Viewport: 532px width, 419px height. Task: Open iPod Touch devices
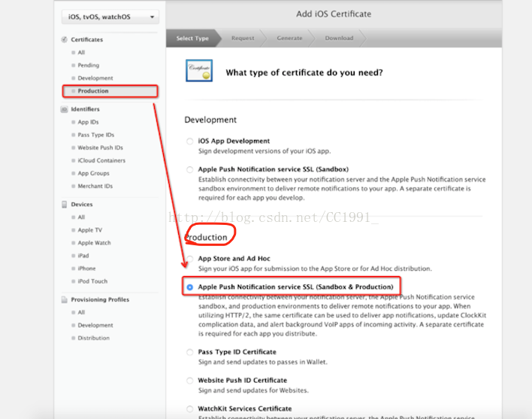92,281
